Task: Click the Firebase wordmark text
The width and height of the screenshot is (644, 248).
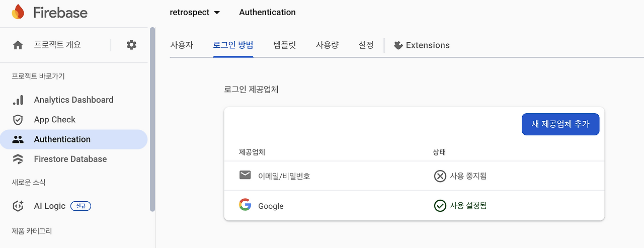Action: pos(60,13)
